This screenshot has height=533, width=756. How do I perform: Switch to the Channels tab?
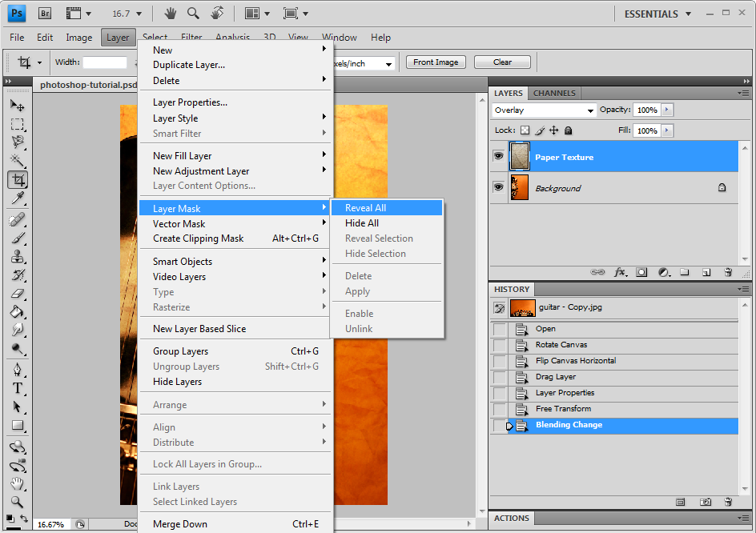point(554,93)
